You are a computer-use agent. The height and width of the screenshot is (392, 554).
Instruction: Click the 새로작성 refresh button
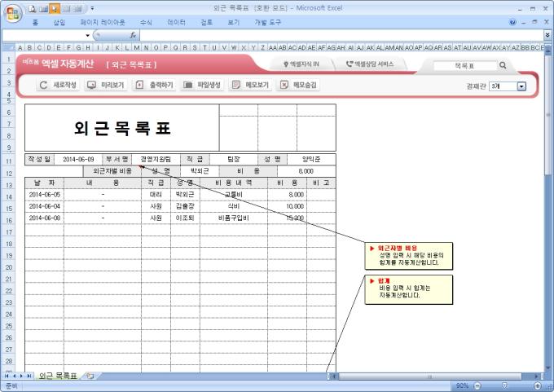[x=58, y=85]
